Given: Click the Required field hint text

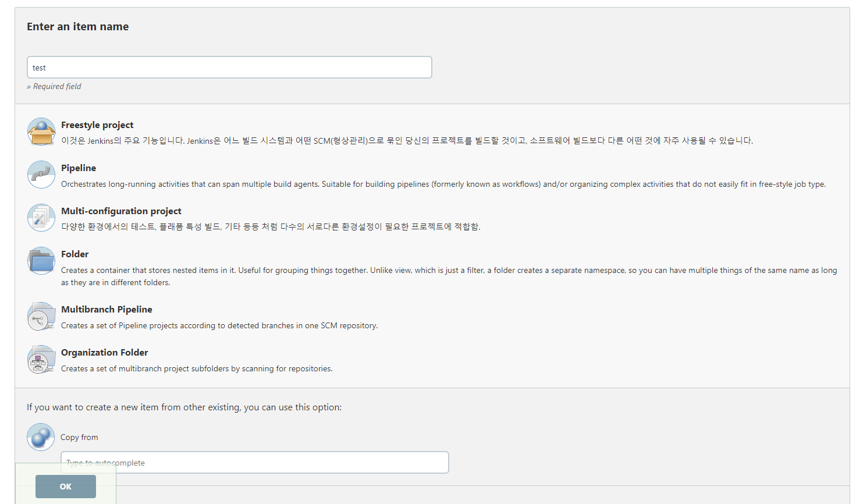Looking at the screenshot, I should point(54,86).
